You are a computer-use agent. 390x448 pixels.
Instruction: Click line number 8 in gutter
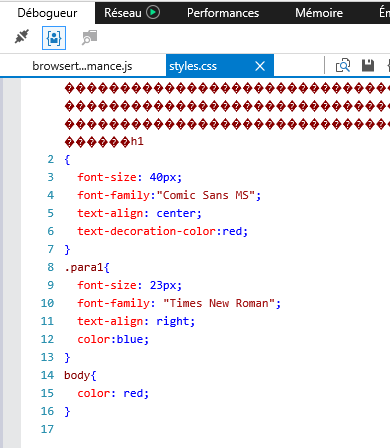pos(51,267)
